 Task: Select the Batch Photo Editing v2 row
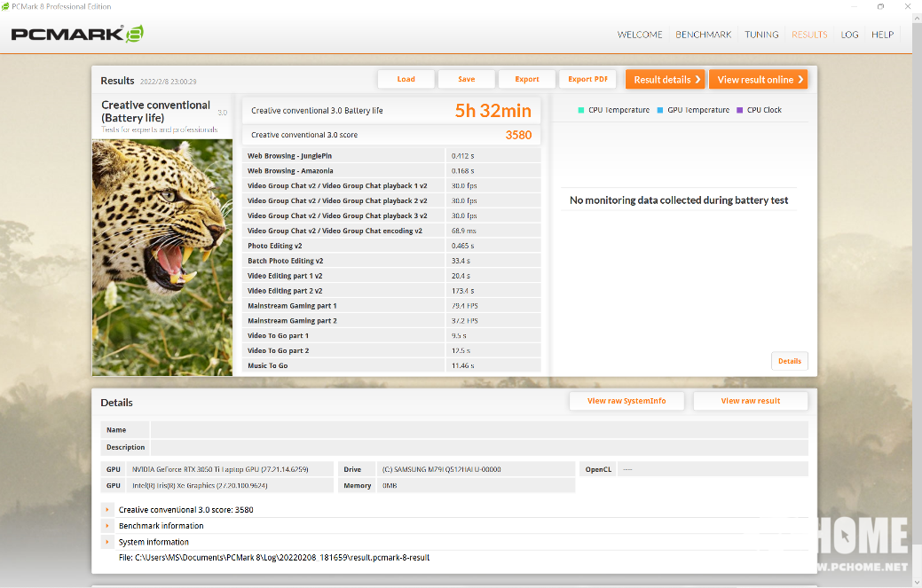pos(391,261)
